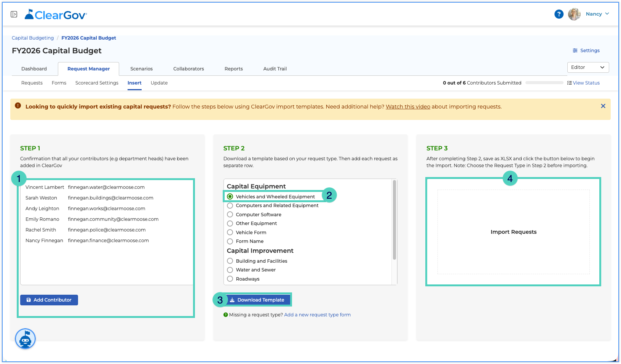Go to Capital Budgeting breadcrumb
The height and width of the screenshot is (364, 621).
click(33, 38)
